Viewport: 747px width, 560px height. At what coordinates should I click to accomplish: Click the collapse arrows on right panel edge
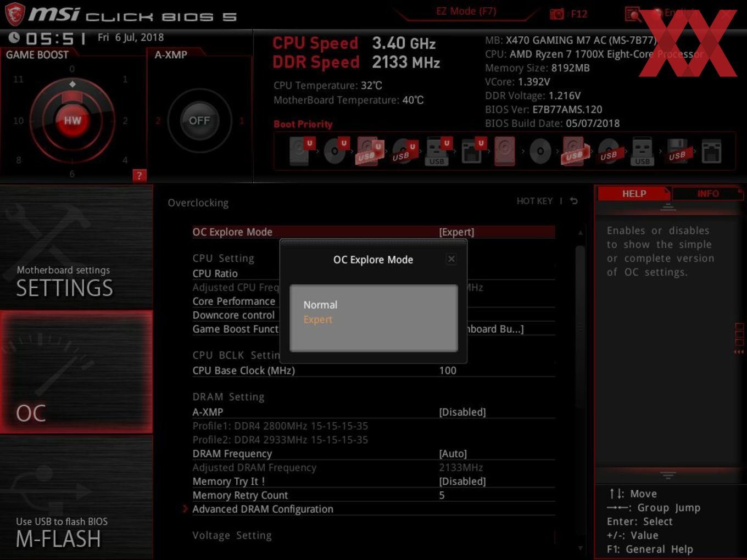[739, 351]
